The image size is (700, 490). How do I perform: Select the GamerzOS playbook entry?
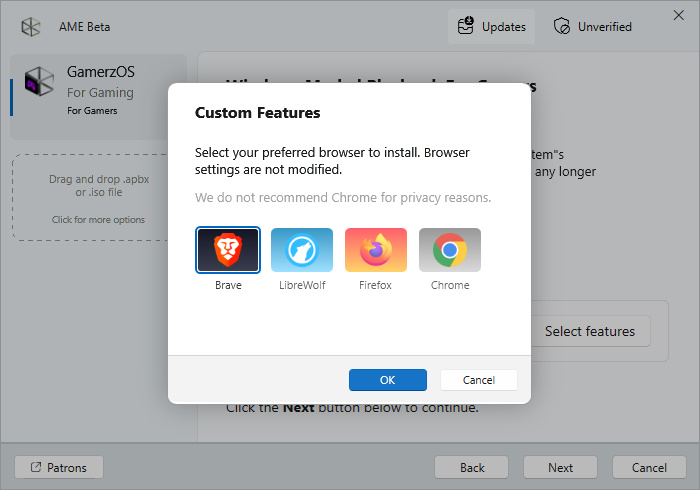99,97
